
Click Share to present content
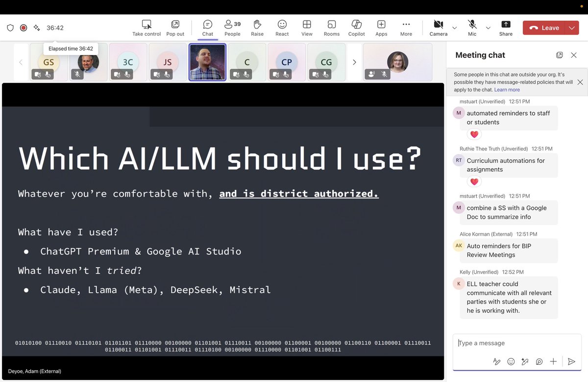[x=506, y=28]
